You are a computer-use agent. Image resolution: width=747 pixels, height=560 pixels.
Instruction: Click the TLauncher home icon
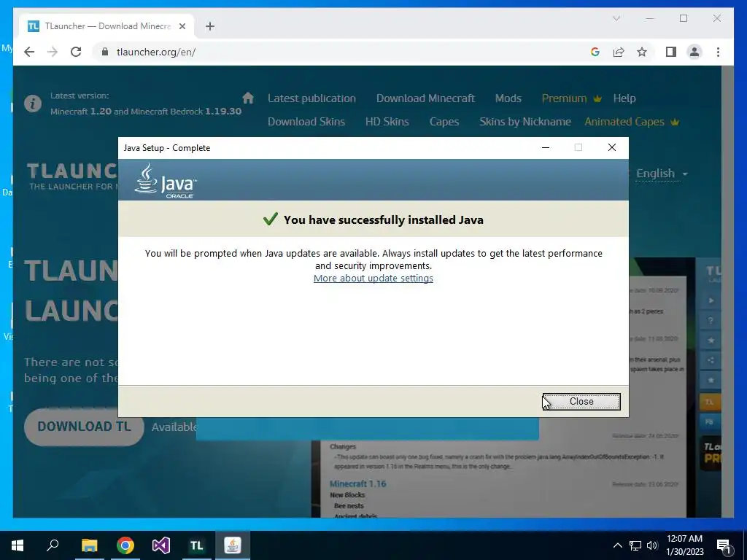tap(248, 98)
